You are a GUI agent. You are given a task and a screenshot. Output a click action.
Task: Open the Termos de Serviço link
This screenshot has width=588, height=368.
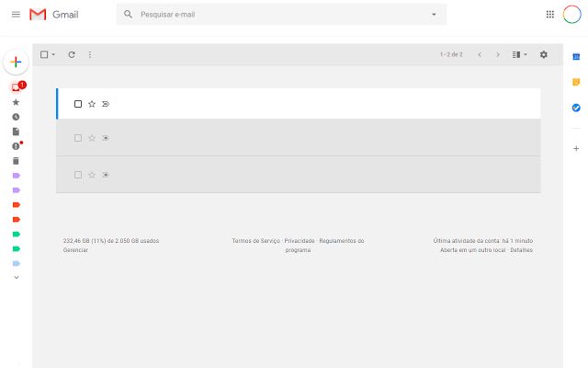(255, 241)
